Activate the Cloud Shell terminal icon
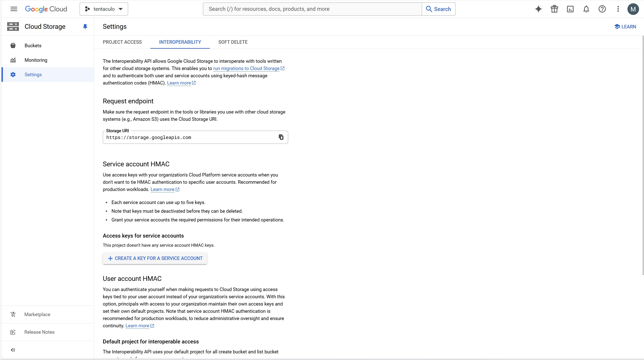Image resolution: width=644 pixels, height=360 pixels. click(570, 9)
